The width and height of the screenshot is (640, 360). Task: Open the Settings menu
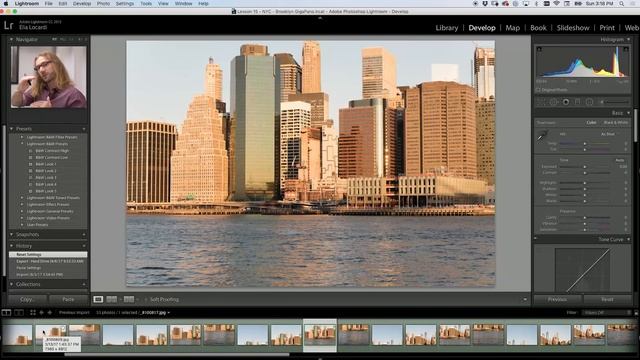(x=124, y=4)
